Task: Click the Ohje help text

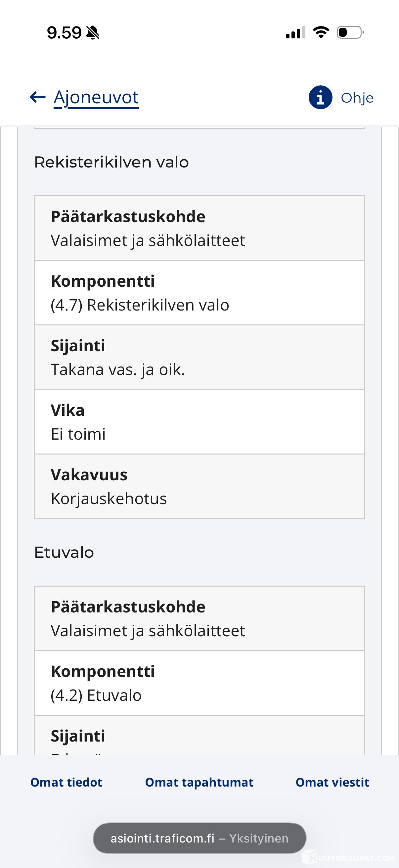Action: tap(357, 98)
